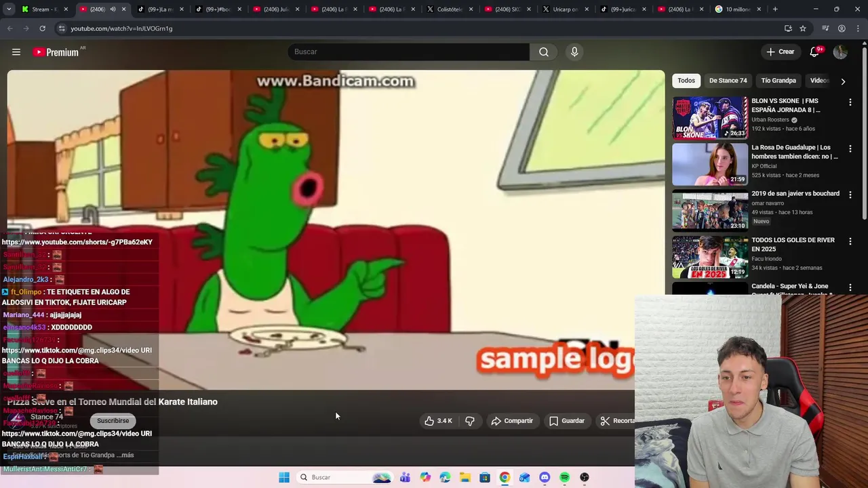Image resolution: width=868 pixels, height=488 pixels.
Task: Dislike the video with thumbs-down icon
Action: pos(470,421)
